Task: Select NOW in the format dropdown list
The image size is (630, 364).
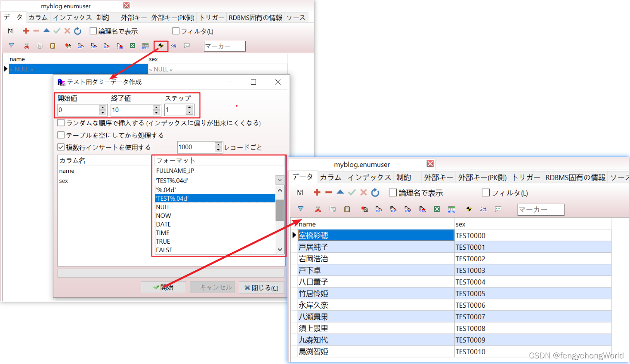Action: pyautogui.click(x=215, y=216)
